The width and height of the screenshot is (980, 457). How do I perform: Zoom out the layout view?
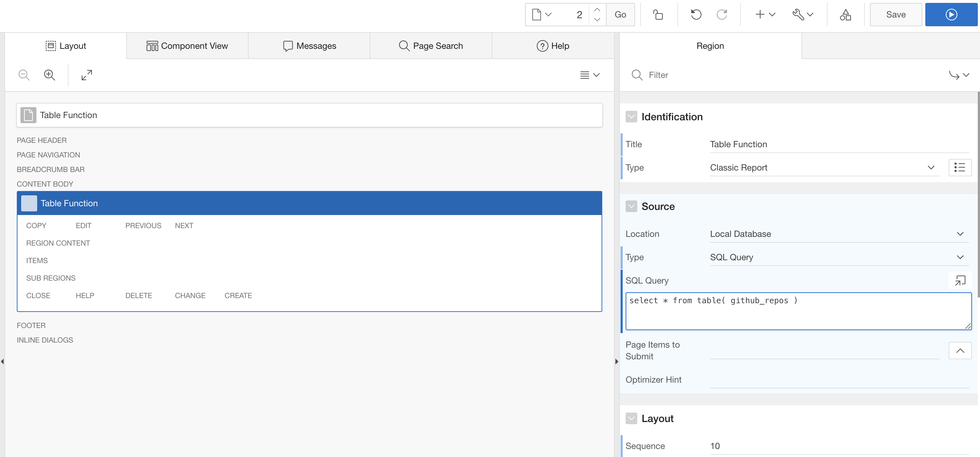24,75
